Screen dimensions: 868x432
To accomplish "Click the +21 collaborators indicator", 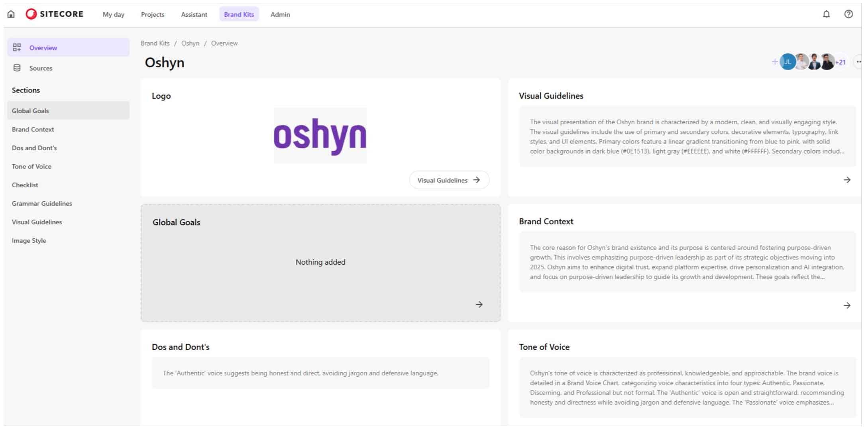I will pos(841,62).
